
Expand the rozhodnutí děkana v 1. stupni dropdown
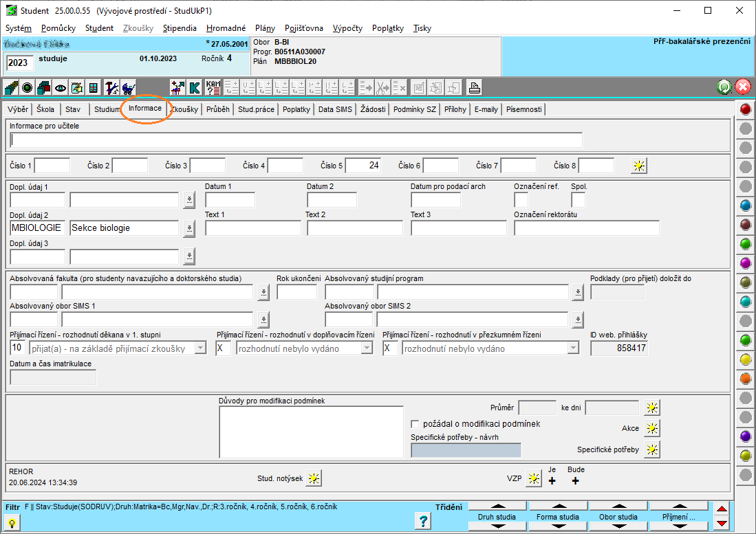tap(200, 348)
